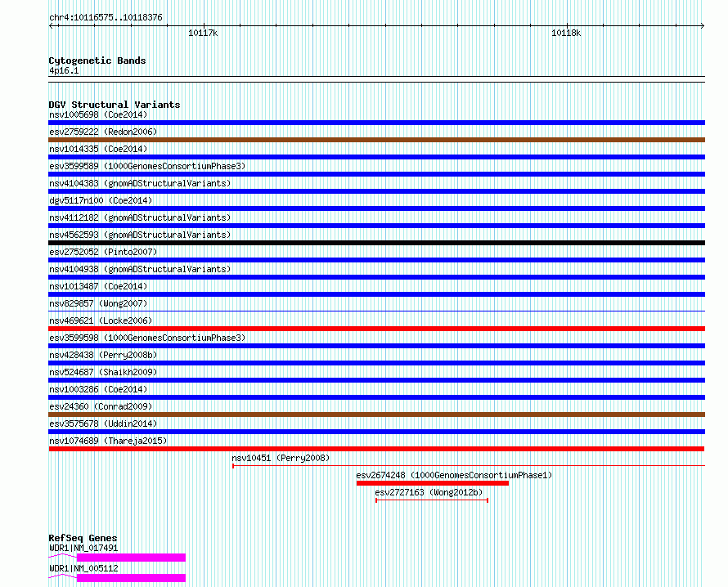Click the left arrow of the ruler
728x587 pixels.
pos(52,25)
